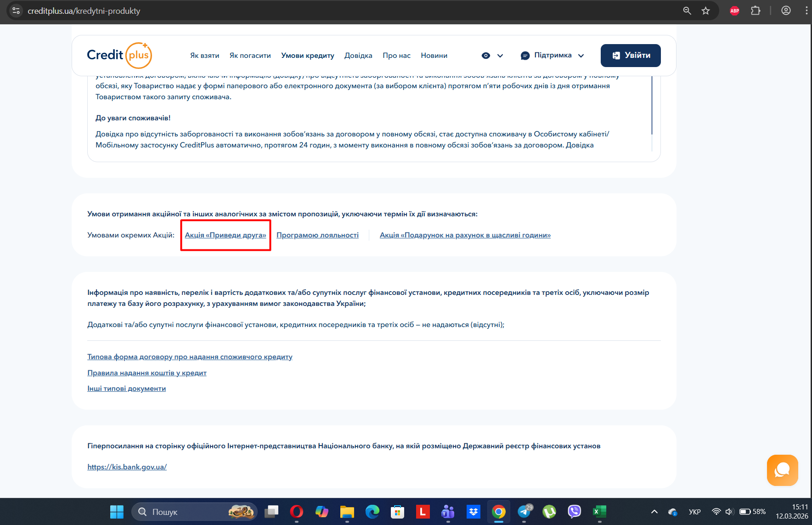This screenshot has height=525, width=812.
Task: Click the Увійти login button
Action: tap(631, 56)
